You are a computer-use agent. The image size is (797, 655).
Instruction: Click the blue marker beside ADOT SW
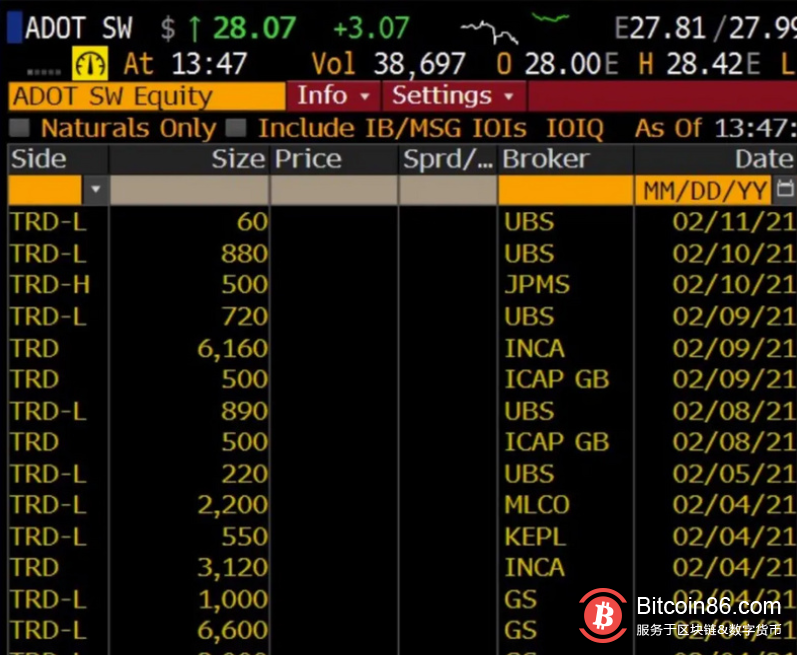point(14,27)
